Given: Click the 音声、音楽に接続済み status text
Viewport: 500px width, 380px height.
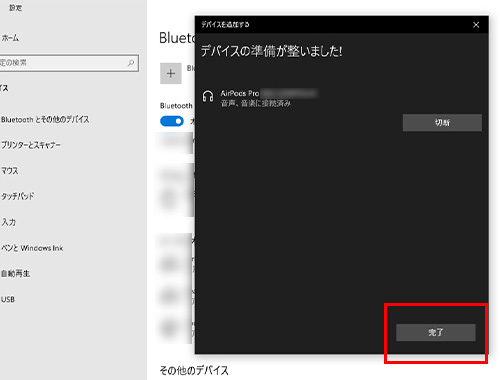Looking at the screenshot, I should point(256,103).
